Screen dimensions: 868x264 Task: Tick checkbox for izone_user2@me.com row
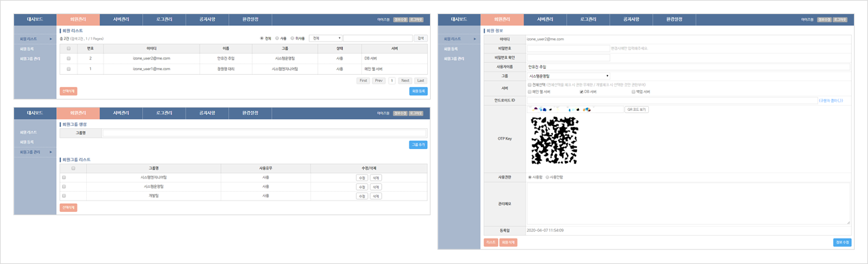pos(68,59)
